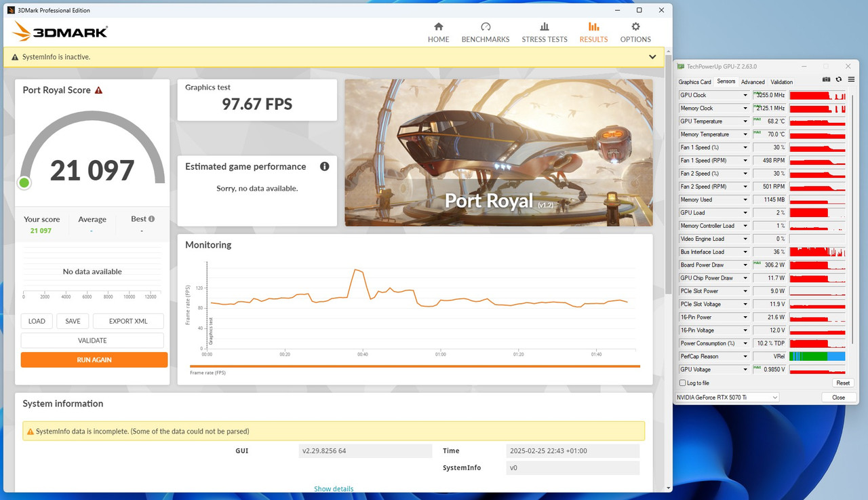
Task: Click the RUN AGAIN button
Action: [x=94, y=360]
